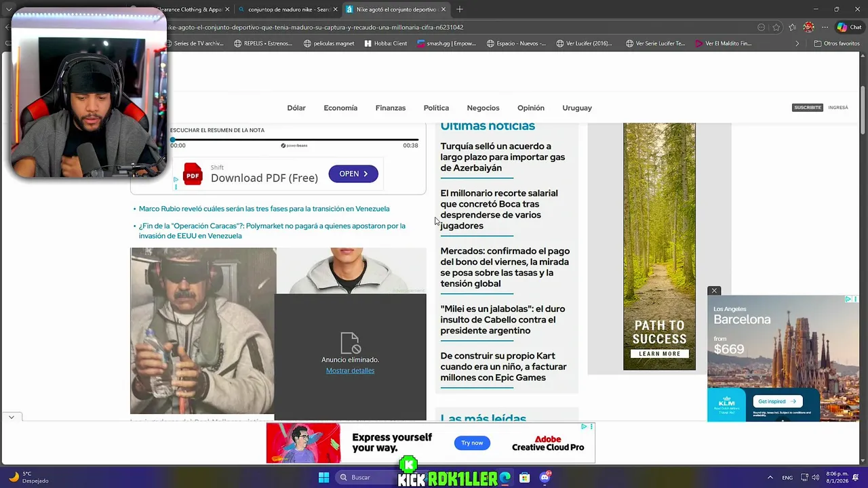Image resolution: width=868 pixels, height=488 pixels.
Task: Click OPEN on the Download PDF ad
Action: tap(353, 174)
